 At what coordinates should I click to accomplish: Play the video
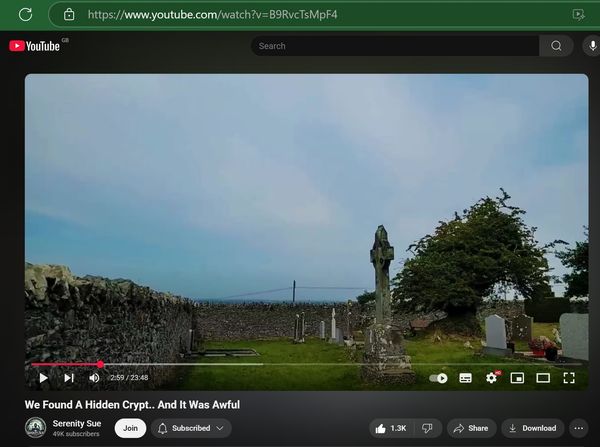point(44,378)
